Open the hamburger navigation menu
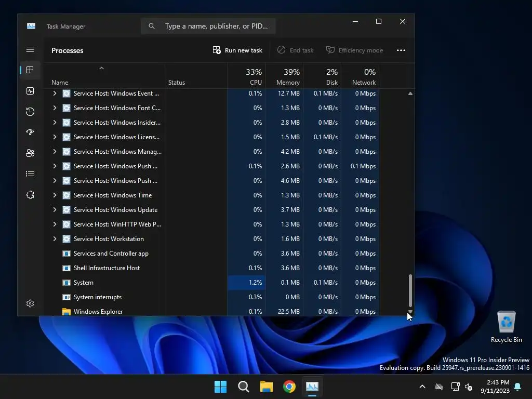This screenshot has height=399, width=532. (x=30, y=49)
